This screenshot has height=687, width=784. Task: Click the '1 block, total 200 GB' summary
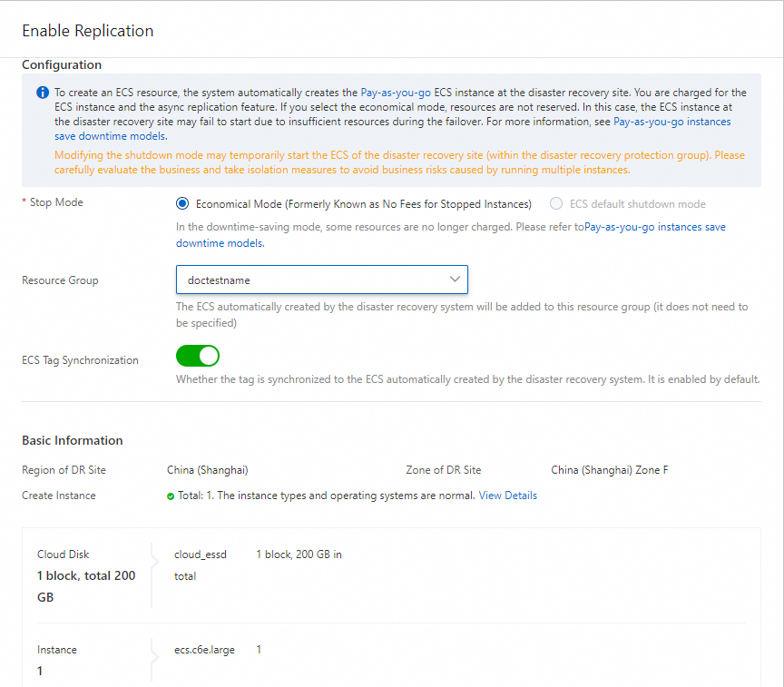(x=86, y=586)
